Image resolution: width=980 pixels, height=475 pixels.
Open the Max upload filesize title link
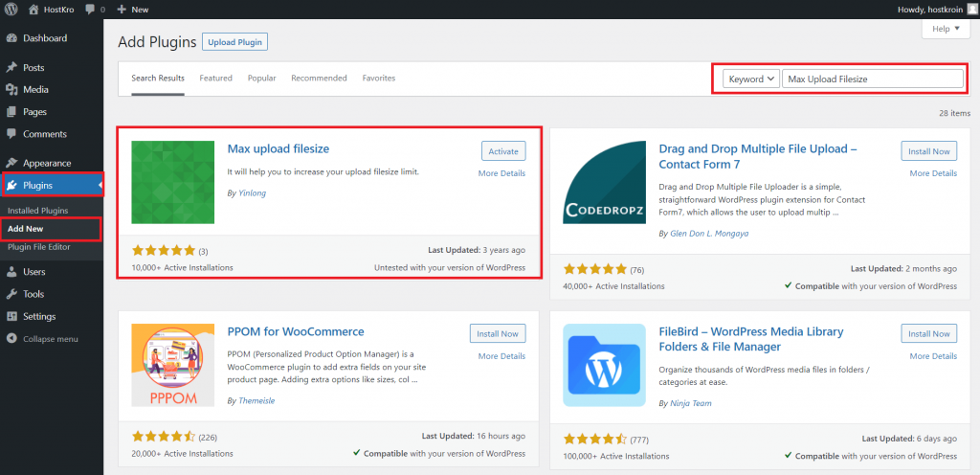click(278, 148)
